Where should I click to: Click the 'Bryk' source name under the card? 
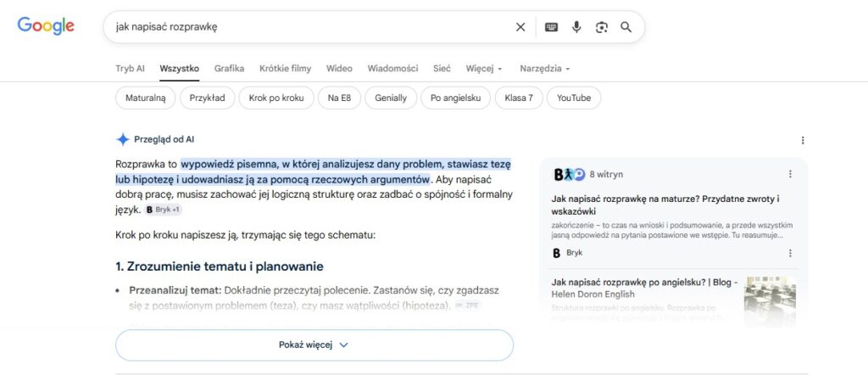574,253
